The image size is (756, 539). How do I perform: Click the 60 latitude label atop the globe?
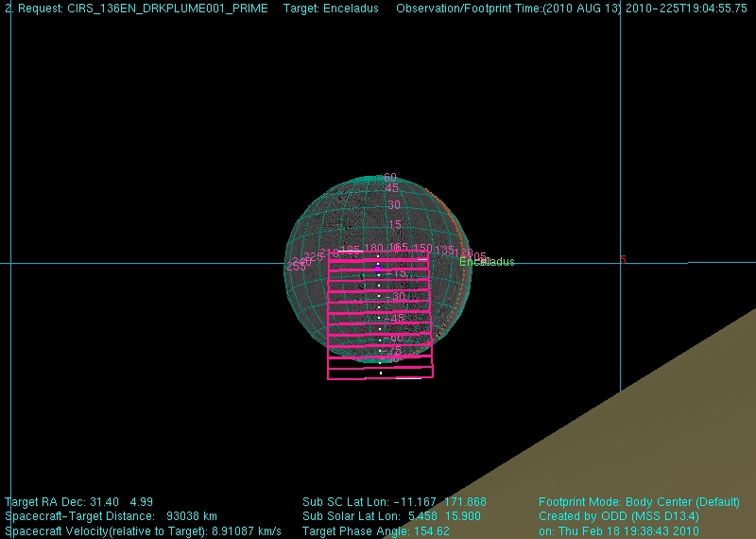coord(389,177)
